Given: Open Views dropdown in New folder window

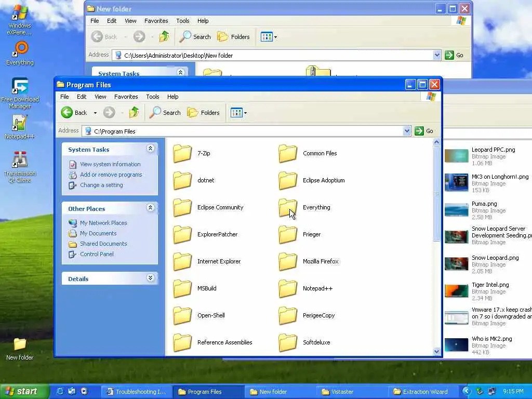Looking at the screenshot, I should [275, 37].
